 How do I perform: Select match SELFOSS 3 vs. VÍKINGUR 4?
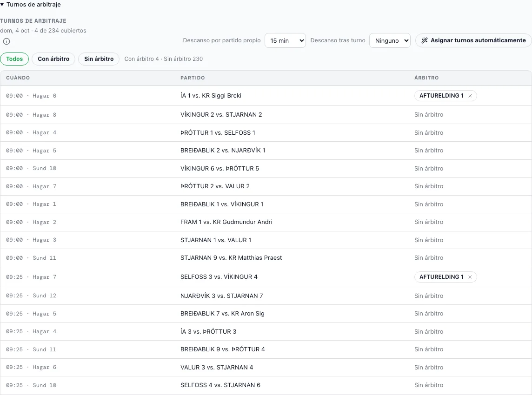click(219, 277)
